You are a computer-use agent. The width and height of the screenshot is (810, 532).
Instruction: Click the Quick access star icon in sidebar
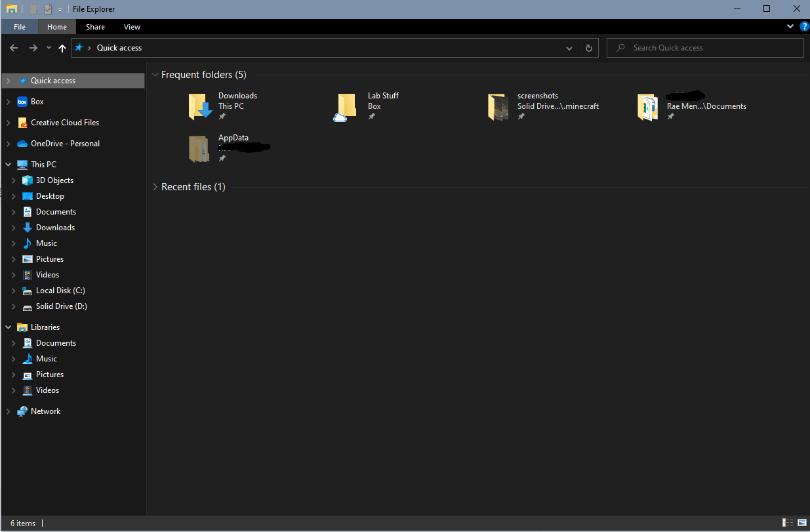pyautogui.click(x=23, y=81)
